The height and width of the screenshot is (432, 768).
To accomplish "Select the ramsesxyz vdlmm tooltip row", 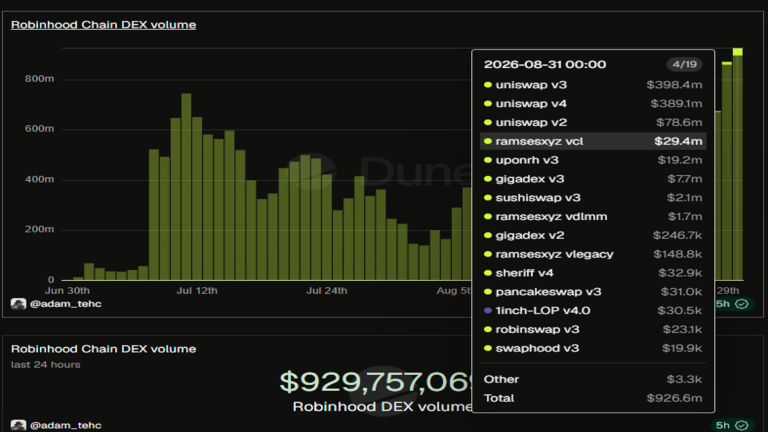I will point(593,216).
